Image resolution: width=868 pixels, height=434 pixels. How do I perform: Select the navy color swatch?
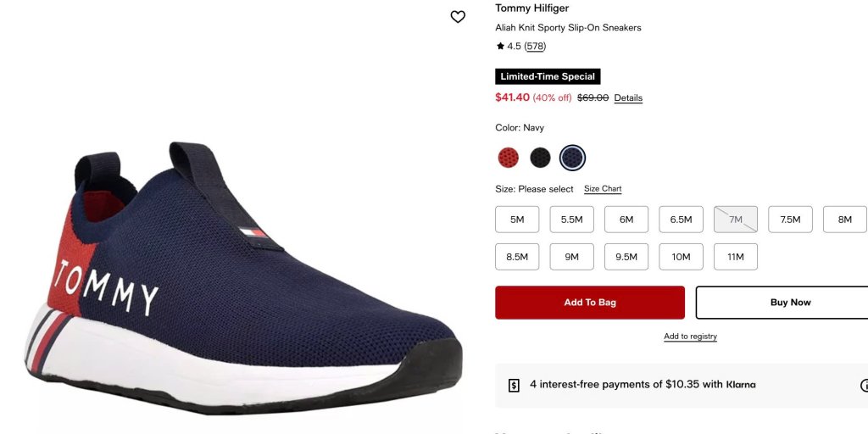click(x=572, y=158)
